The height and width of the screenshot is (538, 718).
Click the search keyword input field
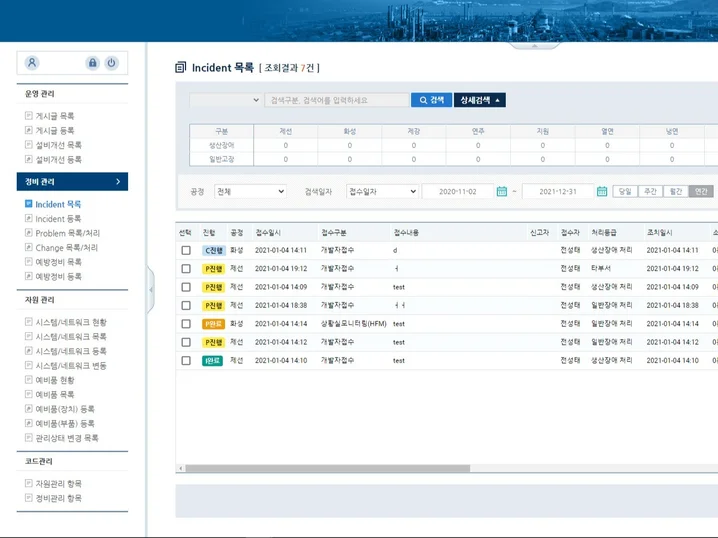[337, 100]
